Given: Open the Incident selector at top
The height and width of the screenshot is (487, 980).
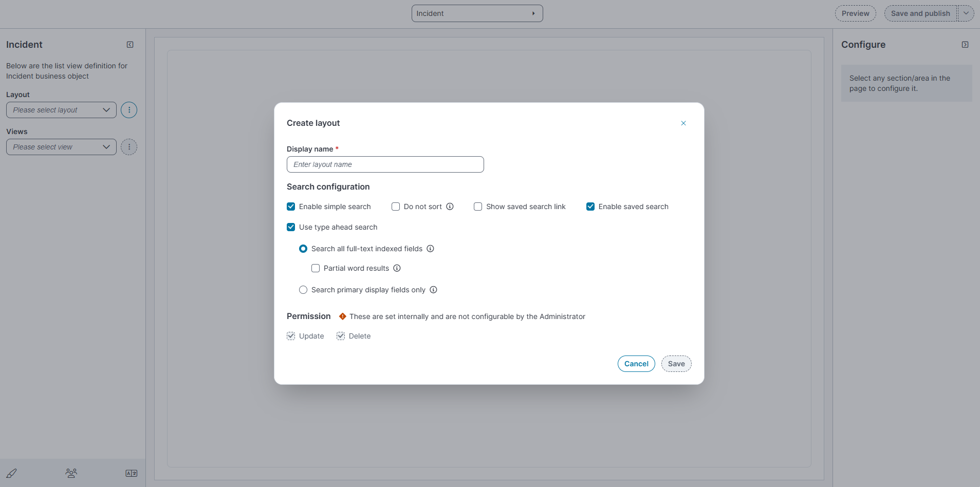Looking at the screenshot, I should [x=477, y=13].
